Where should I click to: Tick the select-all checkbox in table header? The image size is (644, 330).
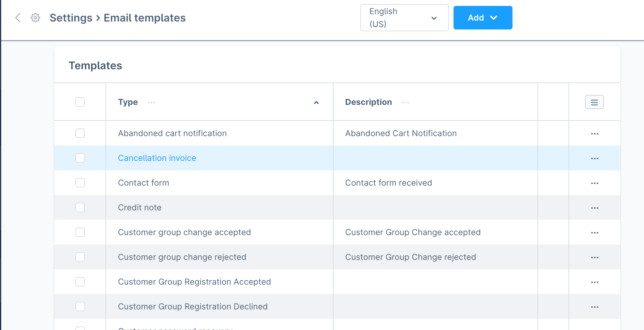coord(80,102)
